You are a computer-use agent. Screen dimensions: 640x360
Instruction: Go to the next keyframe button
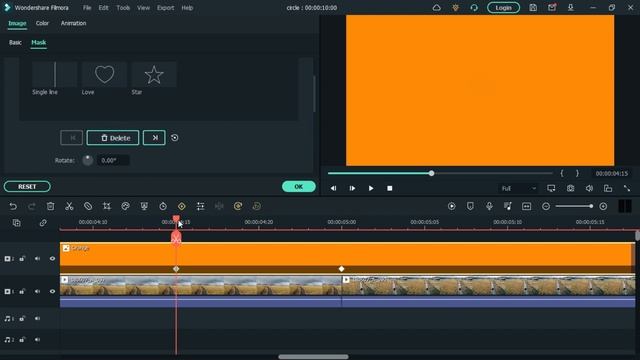154,138
